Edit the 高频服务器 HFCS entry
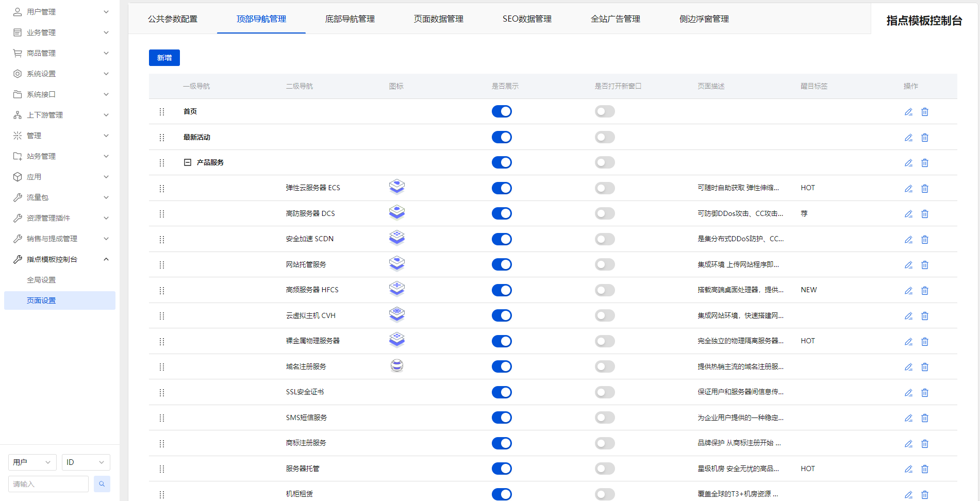The image size is (980, 501). (x=908, y=291)
